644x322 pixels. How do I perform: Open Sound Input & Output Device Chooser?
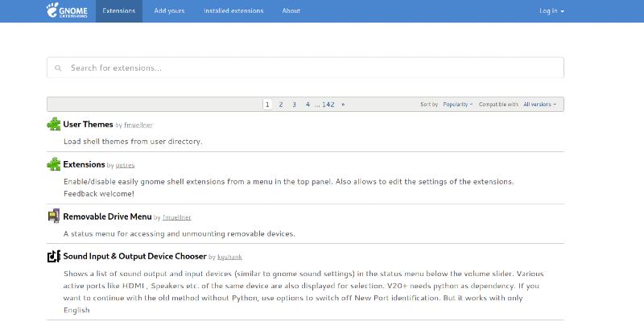coord(134,257)
